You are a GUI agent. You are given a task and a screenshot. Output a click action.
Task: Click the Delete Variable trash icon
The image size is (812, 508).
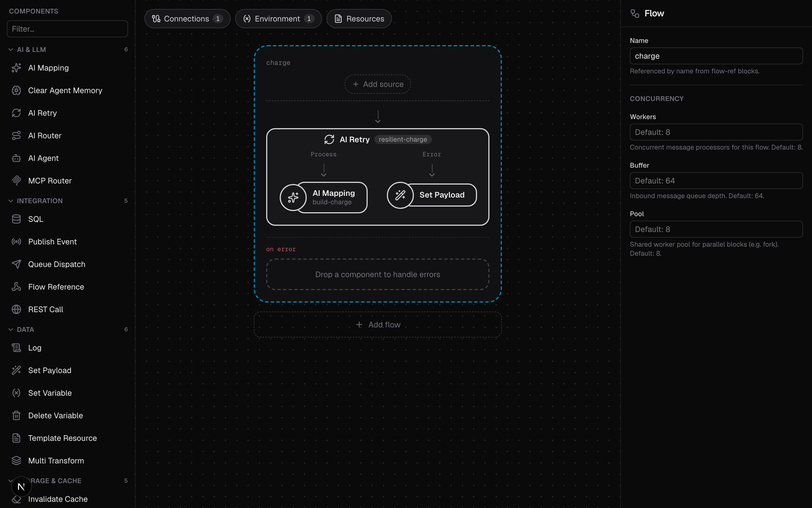pos(16,415)
